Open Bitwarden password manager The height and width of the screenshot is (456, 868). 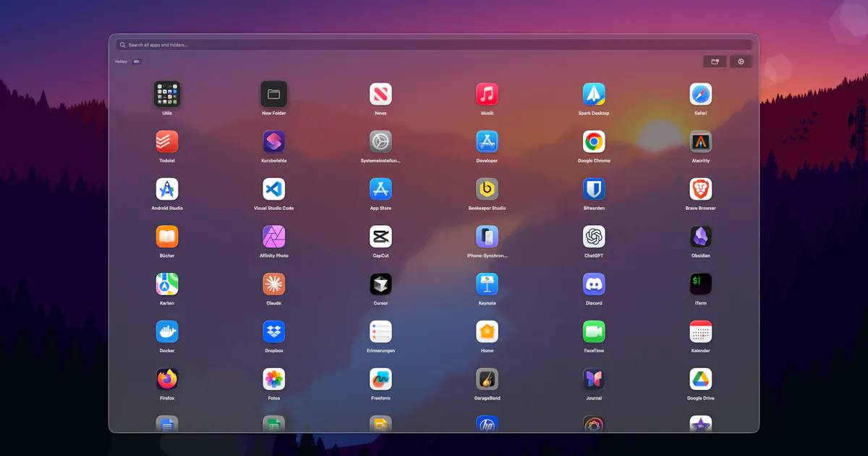[x=594, y=189]
